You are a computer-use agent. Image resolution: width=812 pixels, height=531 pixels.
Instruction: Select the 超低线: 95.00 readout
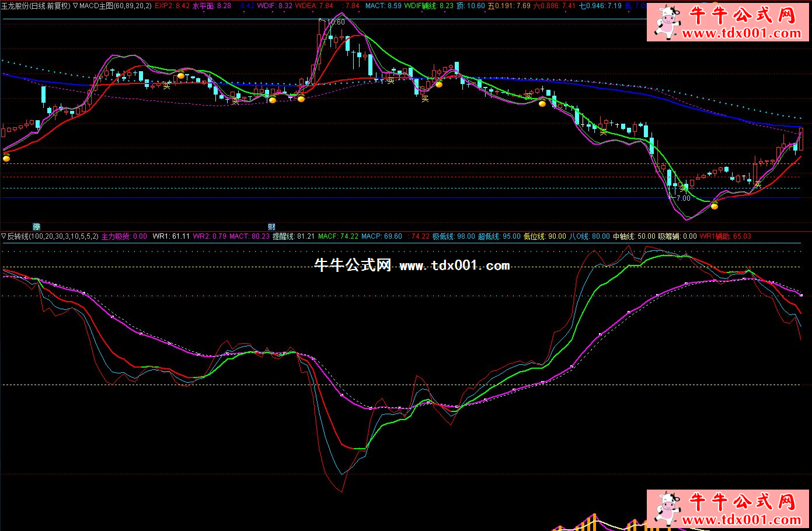(x=499, y=236)
